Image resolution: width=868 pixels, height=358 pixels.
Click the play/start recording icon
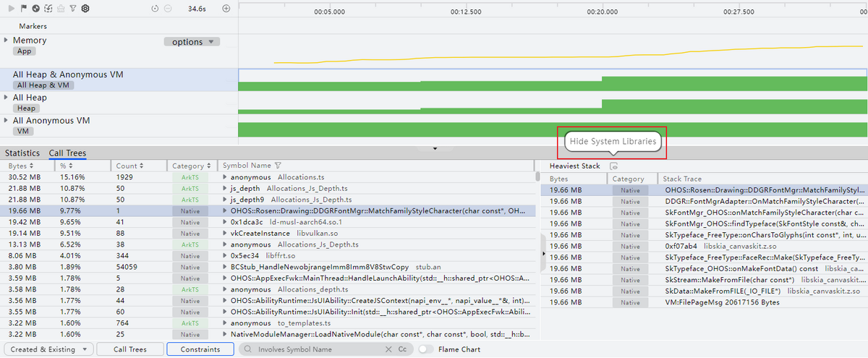[x=11, y=9]
